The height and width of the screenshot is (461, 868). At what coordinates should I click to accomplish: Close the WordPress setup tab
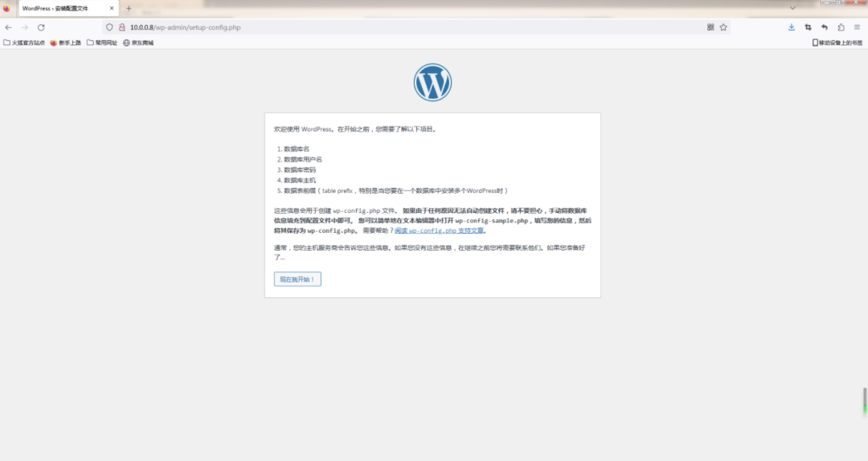[111, 8]
